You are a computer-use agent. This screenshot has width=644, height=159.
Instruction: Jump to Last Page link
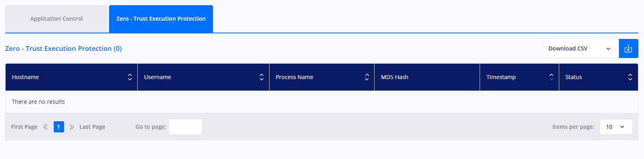pos(92,127)
